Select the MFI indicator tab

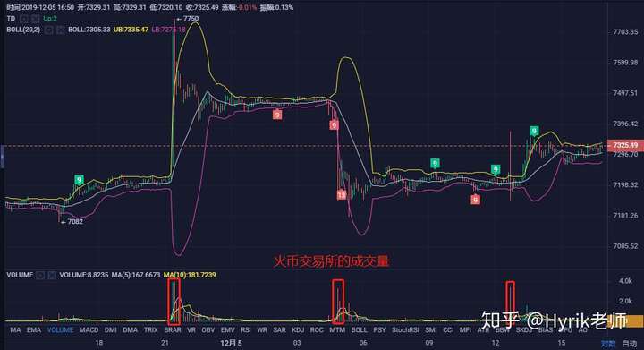pyautogui.click(x=465, y=330)
